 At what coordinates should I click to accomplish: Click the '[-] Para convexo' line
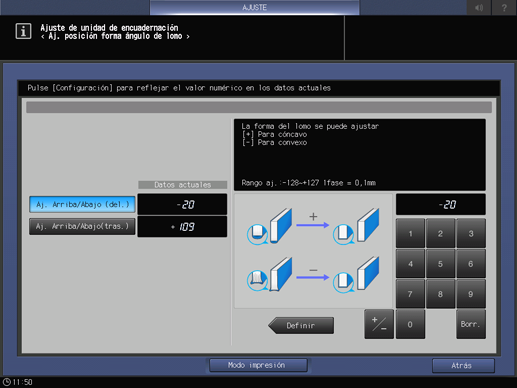click(274, 142)
